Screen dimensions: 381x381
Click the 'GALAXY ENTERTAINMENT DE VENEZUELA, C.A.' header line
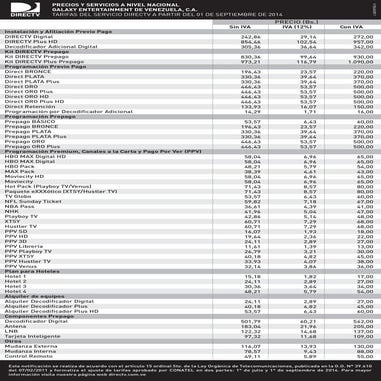124,10
